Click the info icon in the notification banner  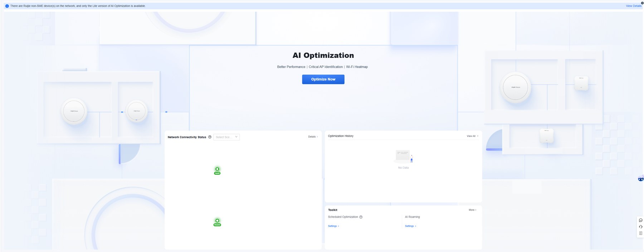pos(7,6)
